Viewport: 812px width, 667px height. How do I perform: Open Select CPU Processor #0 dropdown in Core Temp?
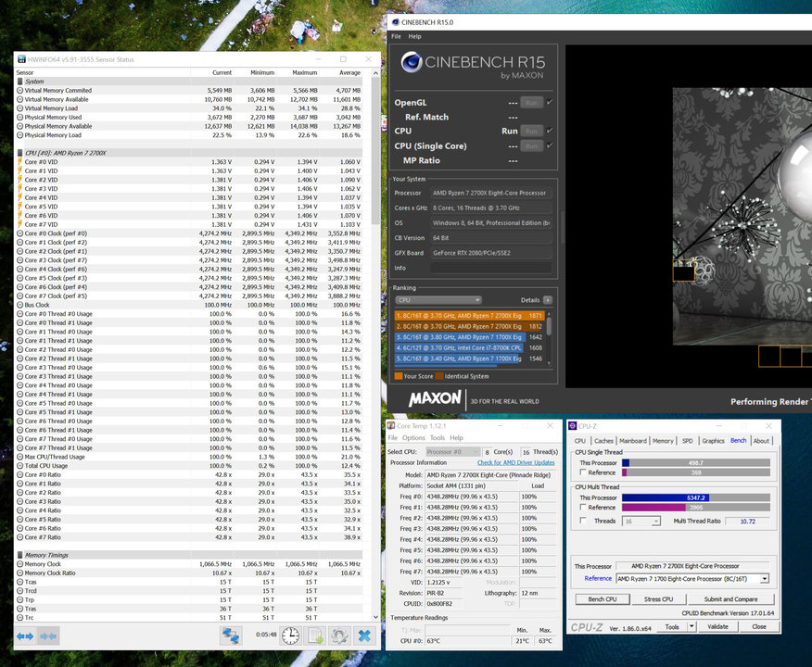point(453,452)
